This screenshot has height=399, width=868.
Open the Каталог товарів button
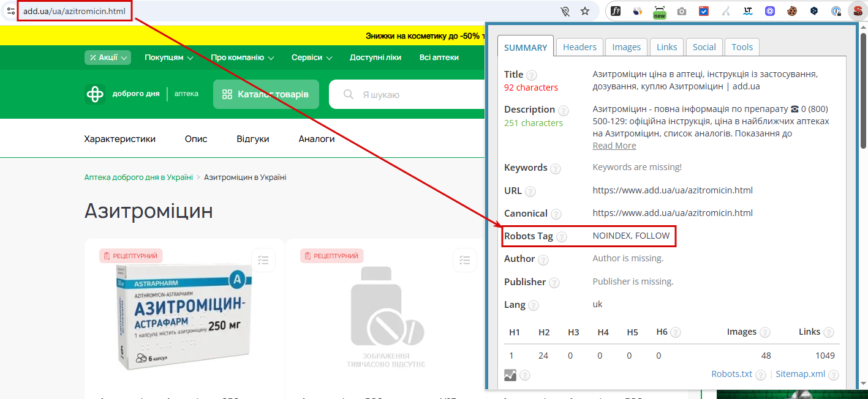[x=266, y=94]
